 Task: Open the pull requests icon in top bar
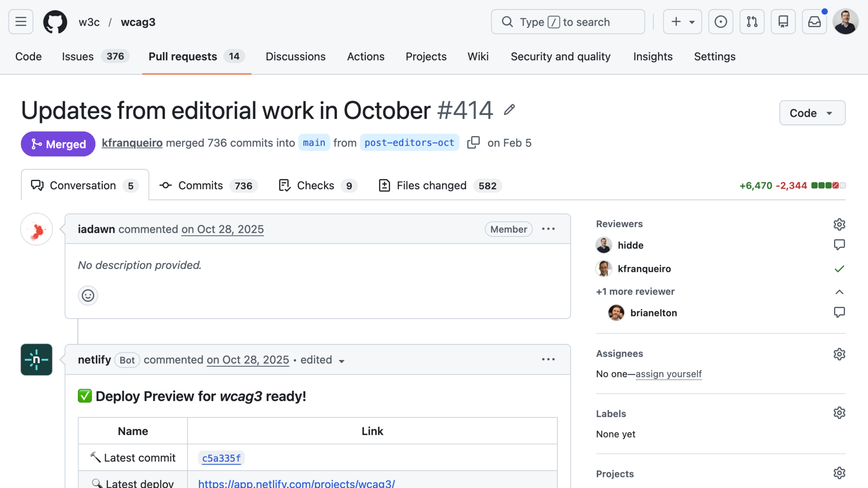click(x=752, y=22)
